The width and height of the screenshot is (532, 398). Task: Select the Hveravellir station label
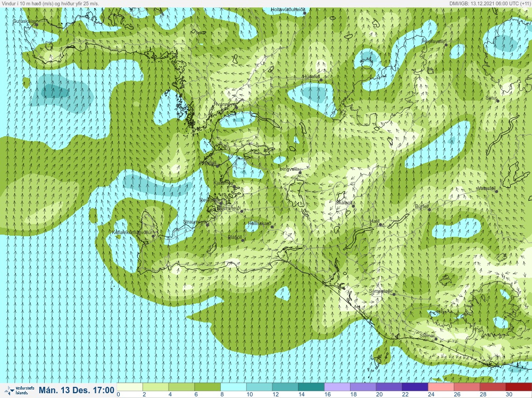coord(433,42)
